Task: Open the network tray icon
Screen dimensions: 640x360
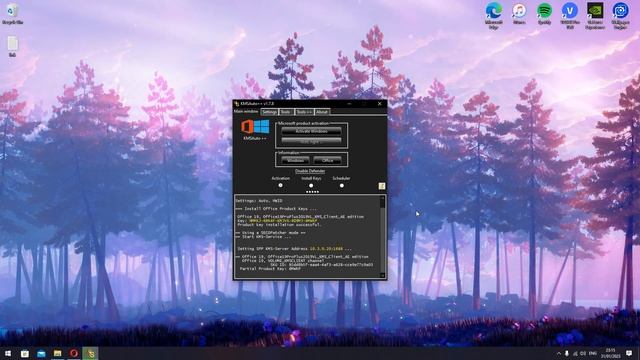Action: (575, 353)
